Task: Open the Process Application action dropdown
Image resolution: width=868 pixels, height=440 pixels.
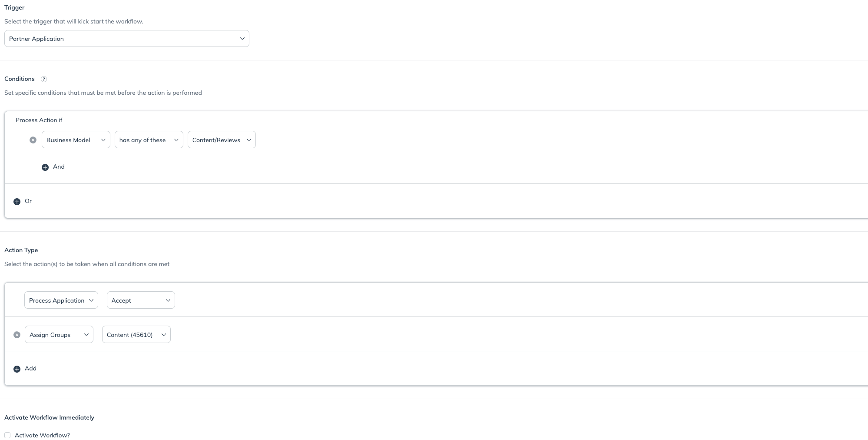Action: click(x=61, y=300)
